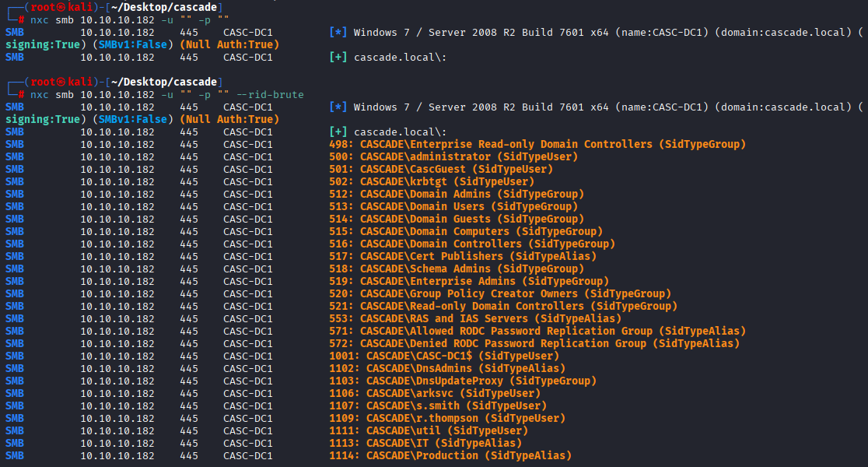868x467 pixels.
Task: Select the '1113: CASCADE\IT' alias line
Action: pyautogui.click(x=425, y=443)
